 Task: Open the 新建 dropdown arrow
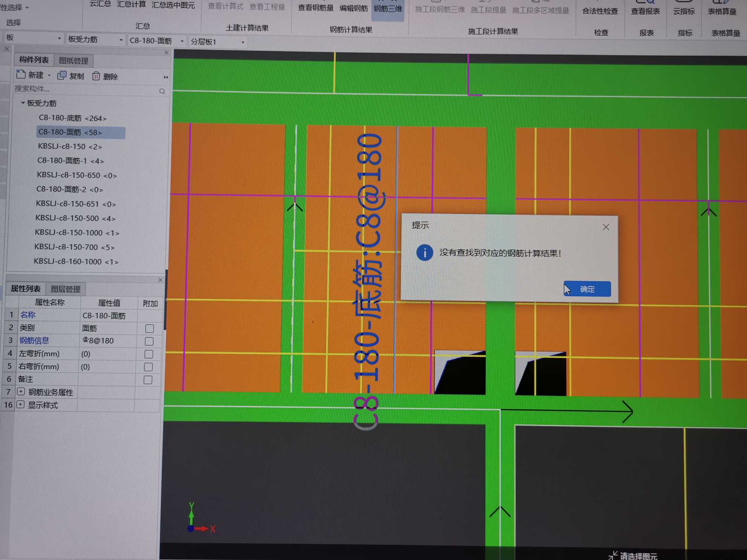coord(49,75)
